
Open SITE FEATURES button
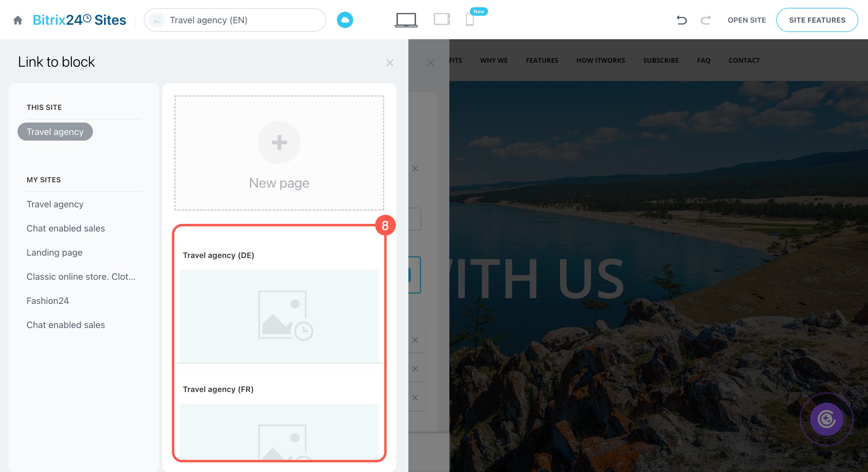tap(817, 20)
